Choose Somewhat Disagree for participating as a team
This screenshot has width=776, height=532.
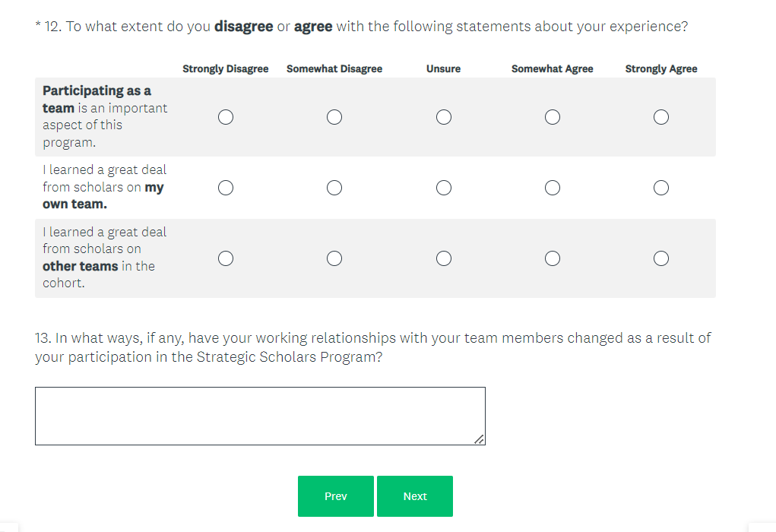pyautogui.click(x=334, y=117)
